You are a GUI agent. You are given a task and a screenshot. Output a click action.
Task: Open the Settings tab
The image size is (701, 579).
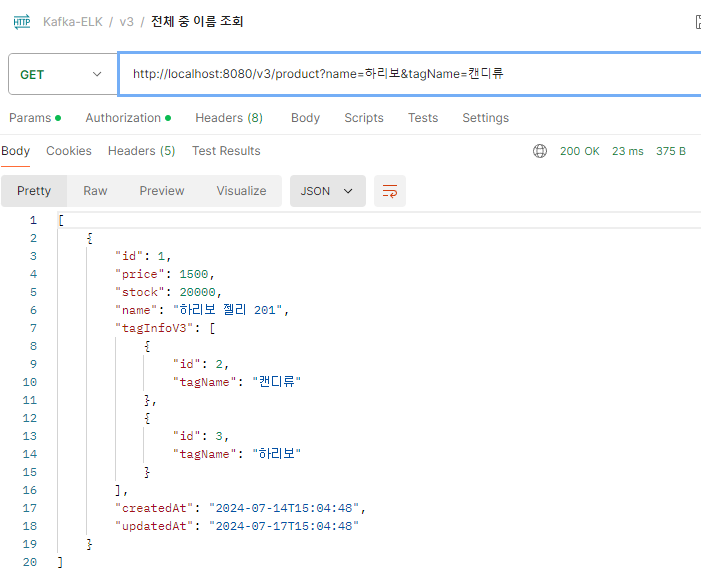486,118
